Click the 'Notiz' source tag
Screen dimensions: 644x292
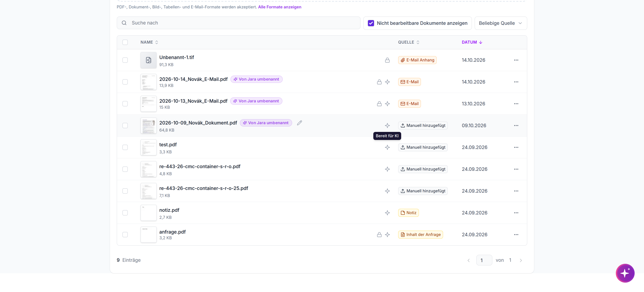click(409, 213)
